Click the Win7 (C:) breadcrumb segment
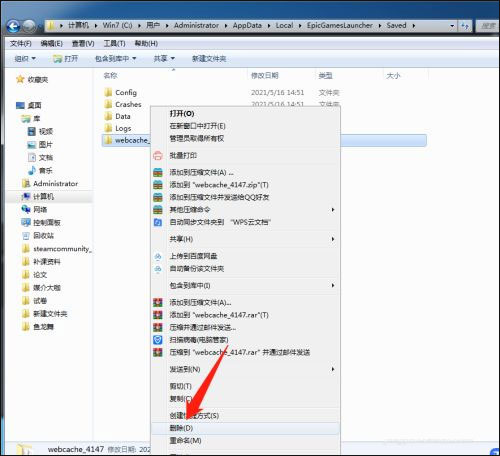 pos(117,25)
